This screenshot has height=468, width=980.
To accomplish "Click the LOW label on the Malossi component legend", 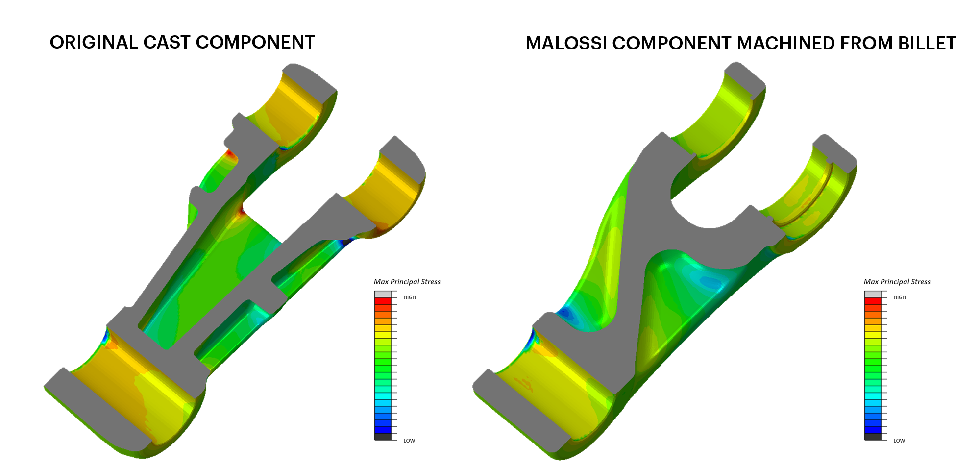I will [899, 441].
